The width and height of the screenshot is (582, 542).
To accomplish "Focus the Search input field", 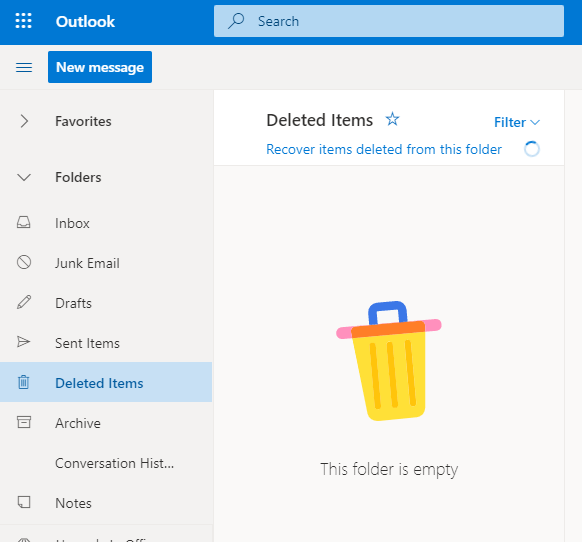I will 389,21.
